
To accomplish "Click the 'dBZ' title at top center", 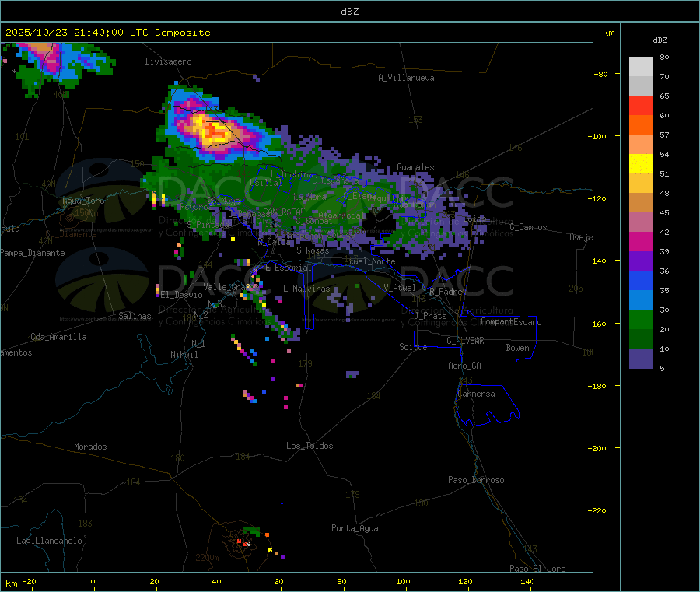I will click(349, 12).
